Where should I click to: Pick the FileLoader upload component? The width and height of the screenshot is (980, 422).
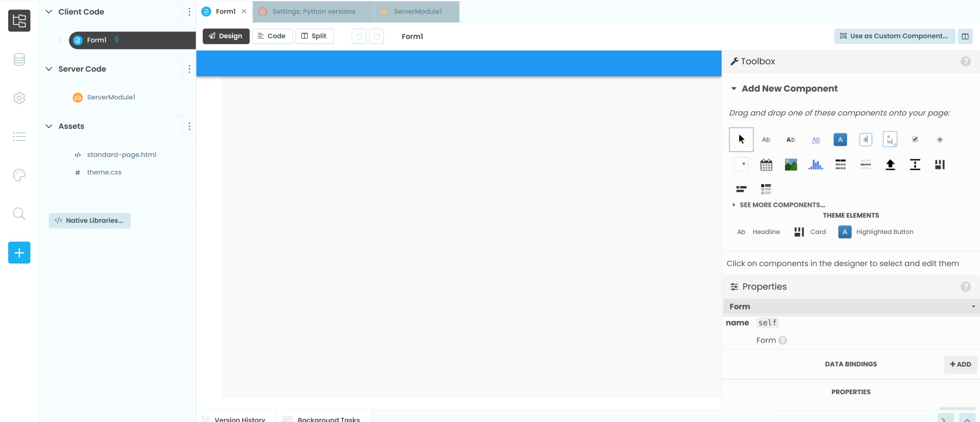pyautogui.click(x=890, y=164)
